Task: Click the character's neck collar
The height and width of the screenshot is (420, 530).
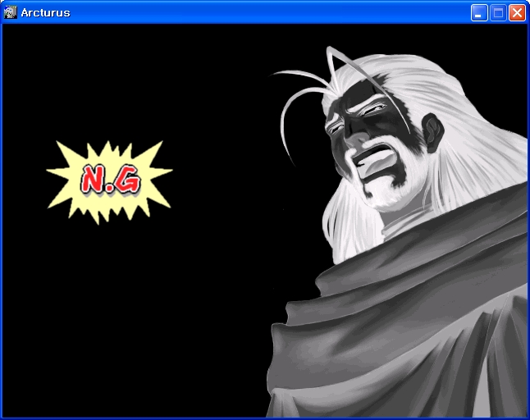Action: click(402, 226)
